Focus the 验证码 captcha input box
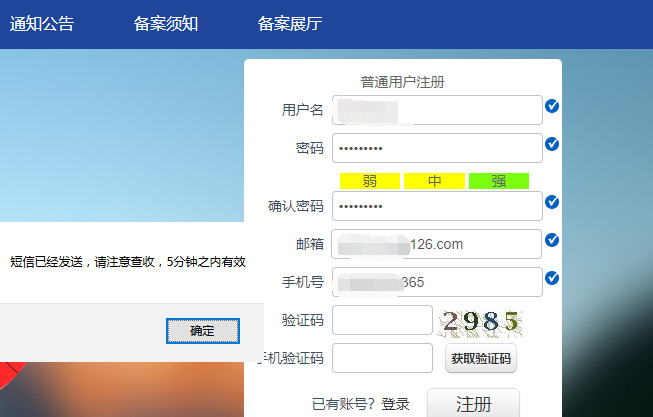 [382, 320]
